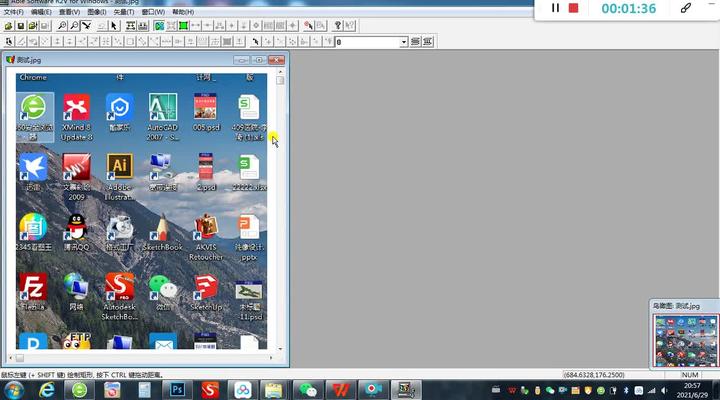Click the horizontal scrollbar thumb in 测试.jpg window

[19, 357]
